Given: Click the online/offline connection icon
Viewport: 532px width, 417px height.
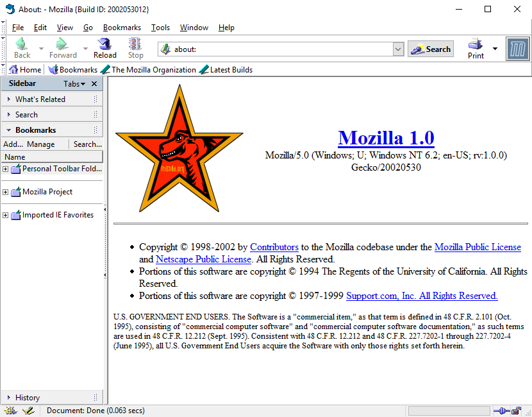Looking at the screenshot, I should pos(501,411).
